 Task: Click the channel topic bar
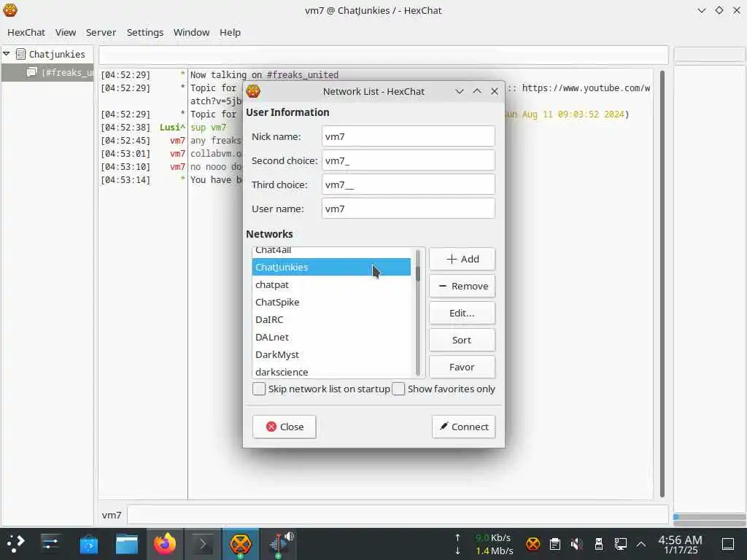point(384,55)
